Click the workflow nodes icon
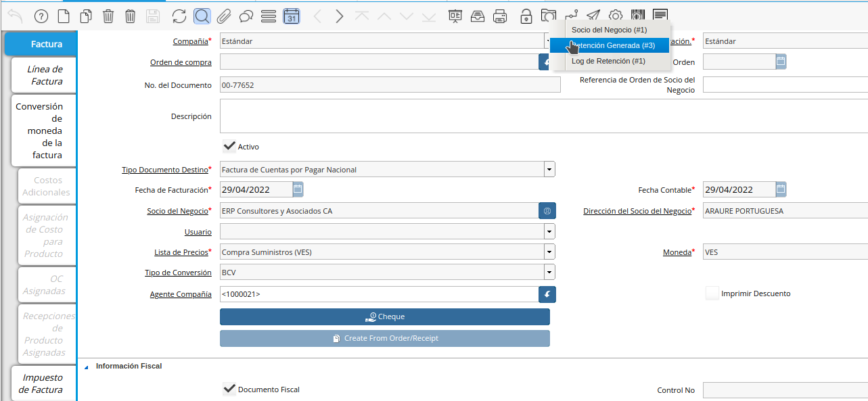 point(572,15)
